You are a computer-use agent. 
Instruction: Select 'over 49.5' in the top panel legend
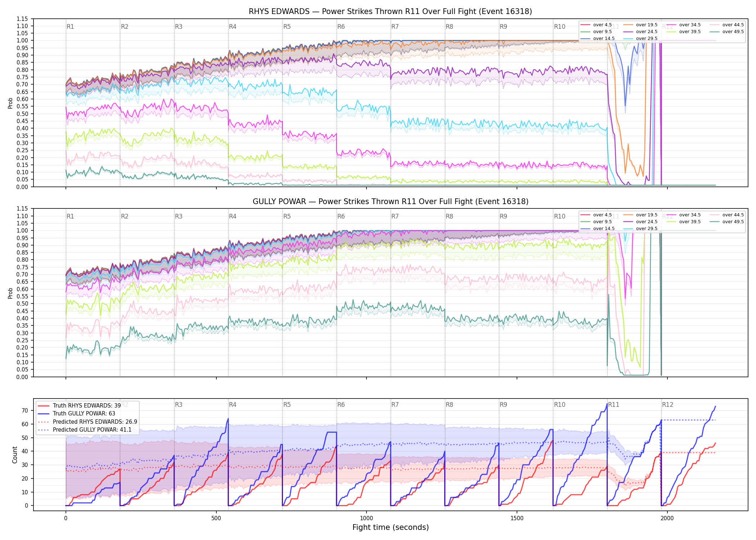727,32
